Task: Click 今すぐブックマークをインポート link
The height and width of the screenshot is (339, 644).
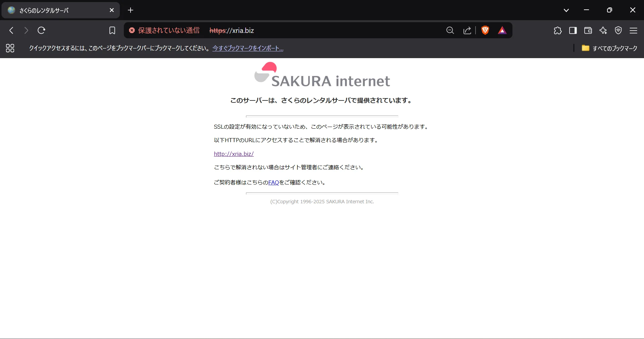Action: coord(248,48)
